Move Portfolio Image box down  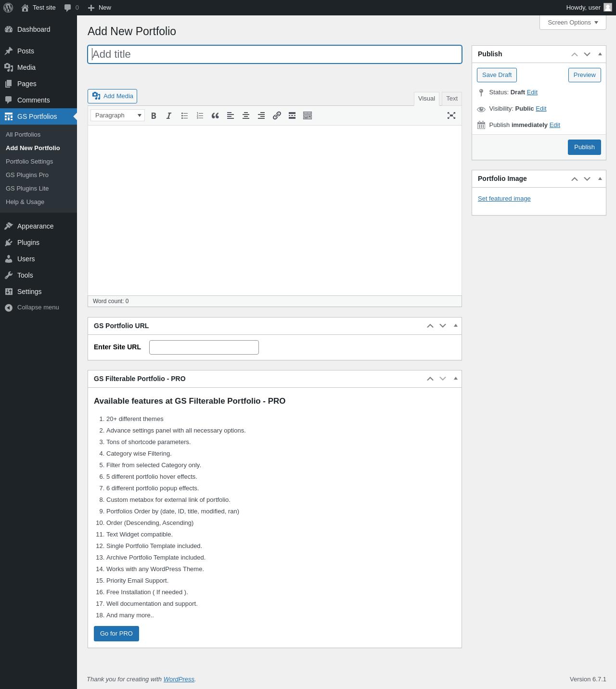[x=587, y=179]
